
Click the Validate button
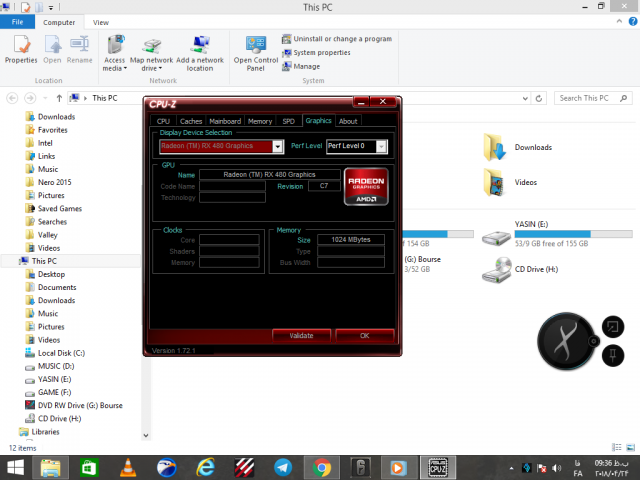point(301,335)
